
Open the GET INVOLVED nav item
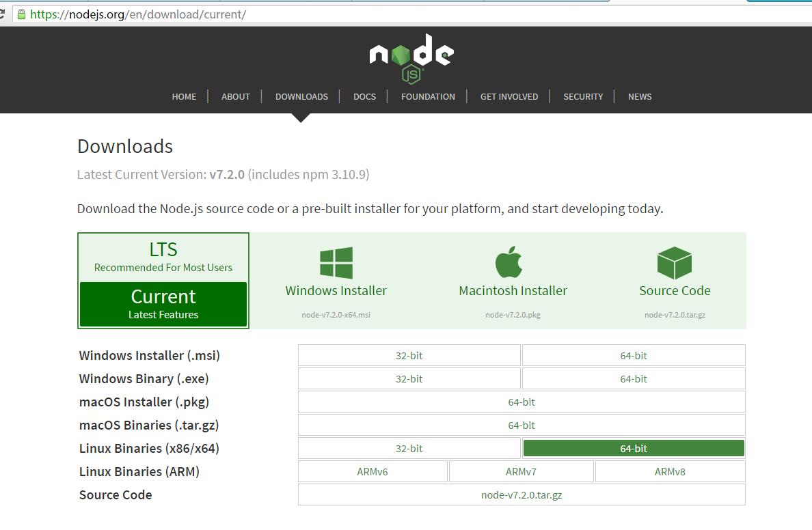click(509, 97)
